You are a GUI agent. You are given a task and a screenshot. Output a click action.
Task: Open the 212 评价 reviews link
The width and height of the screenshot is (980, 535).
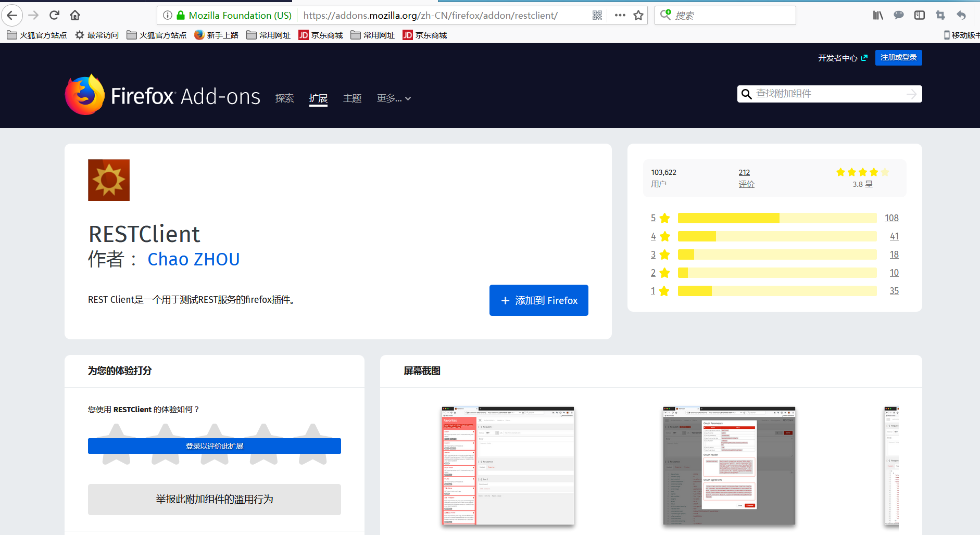point(746,178)
